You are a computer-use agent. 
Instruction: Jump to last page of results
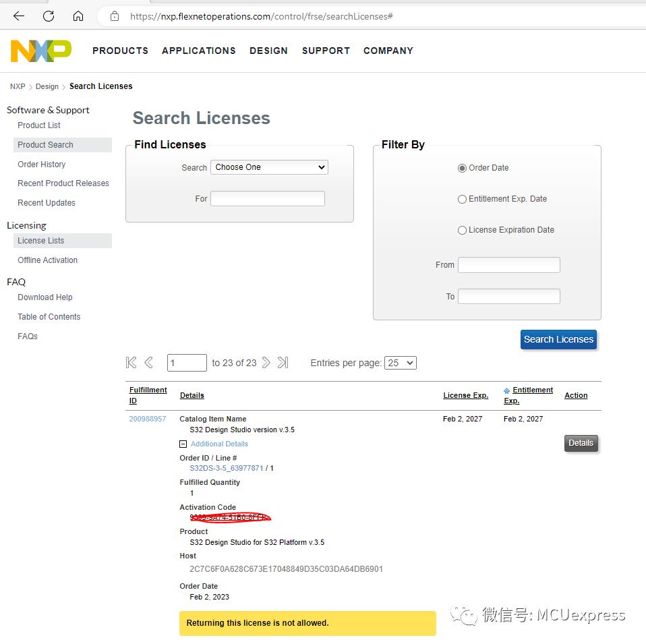coord(283,363)
